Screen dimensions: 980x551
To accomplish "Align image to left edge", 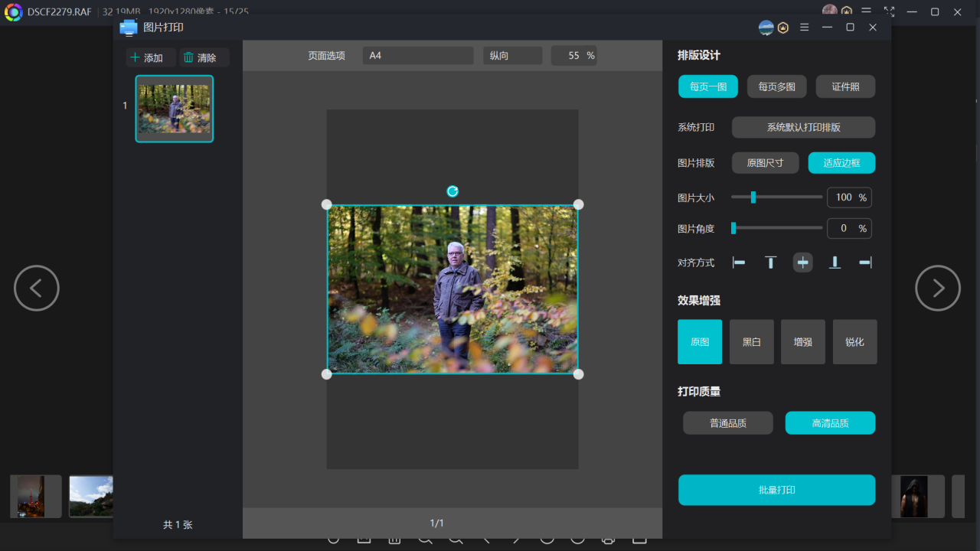I will coord(739,262).
